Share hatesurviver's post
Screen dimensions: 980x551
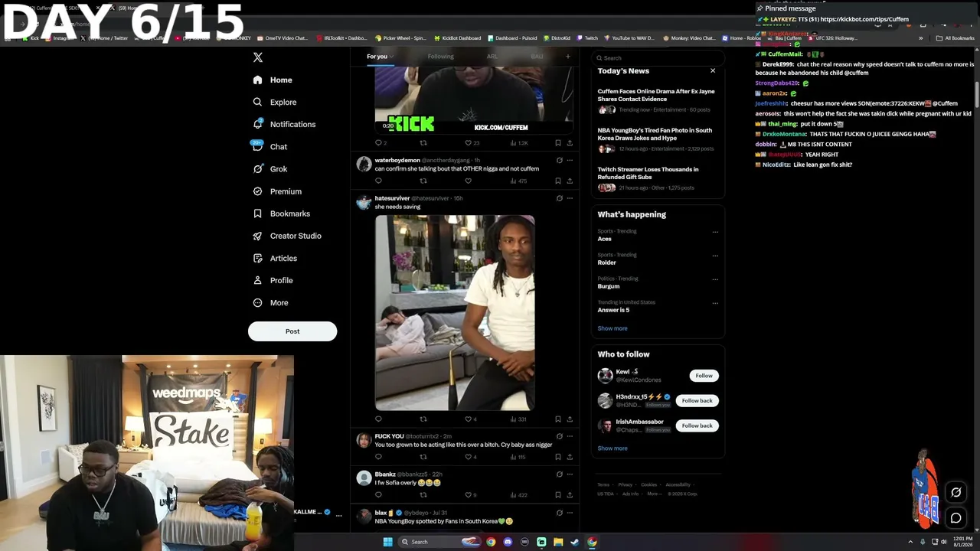click(570, 419)
